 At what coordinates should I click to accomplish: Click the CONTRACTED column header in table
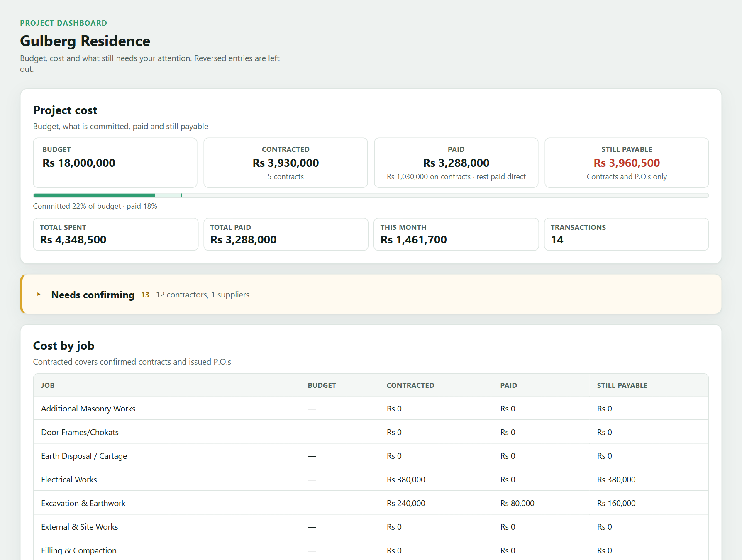click(410, 385)
